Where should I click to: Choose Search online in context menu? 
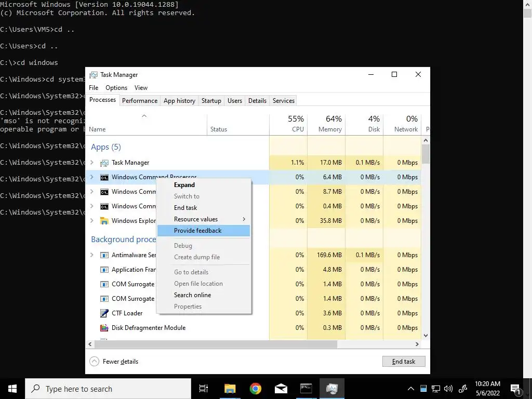(x=204, y=295)
